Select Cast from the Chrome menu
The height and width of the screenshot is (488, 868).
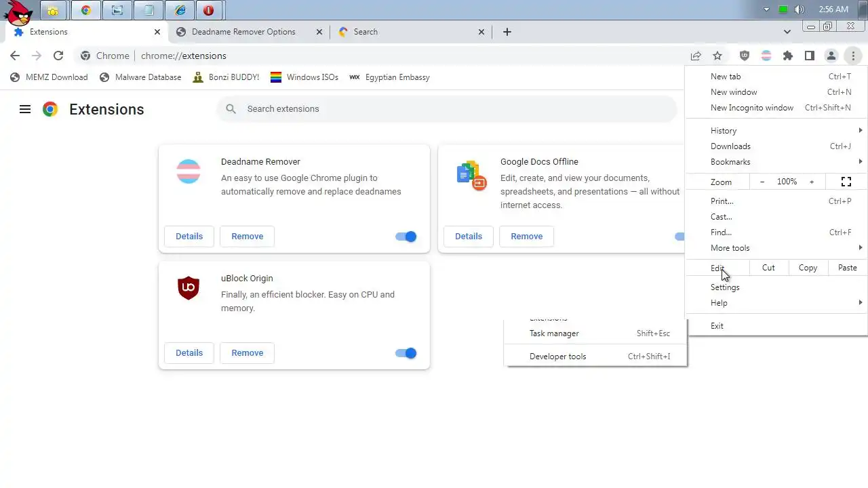[x=776, y=216]
